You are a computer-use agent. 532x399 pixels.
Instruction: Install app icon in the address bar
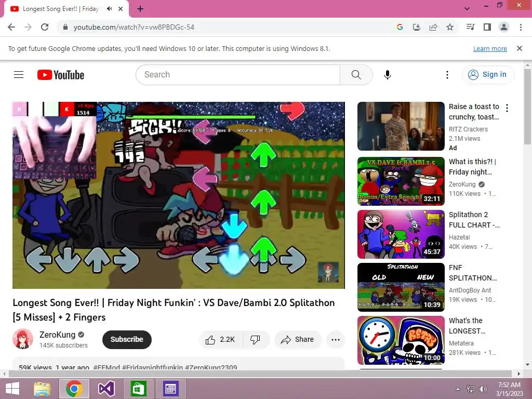[x=417, y=27]
